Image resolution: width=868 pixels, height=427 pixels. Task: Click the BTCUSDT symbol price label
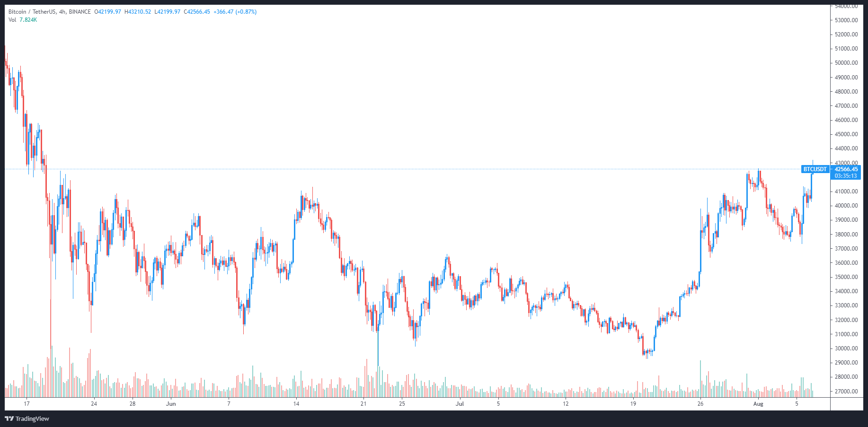tap(815, 169)
